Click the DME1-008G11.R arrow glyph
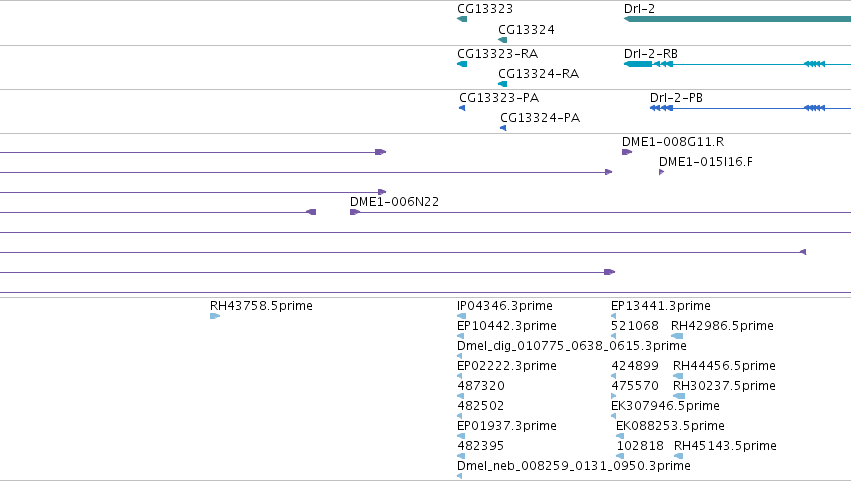Screen dimensions: 851x481 627,152
